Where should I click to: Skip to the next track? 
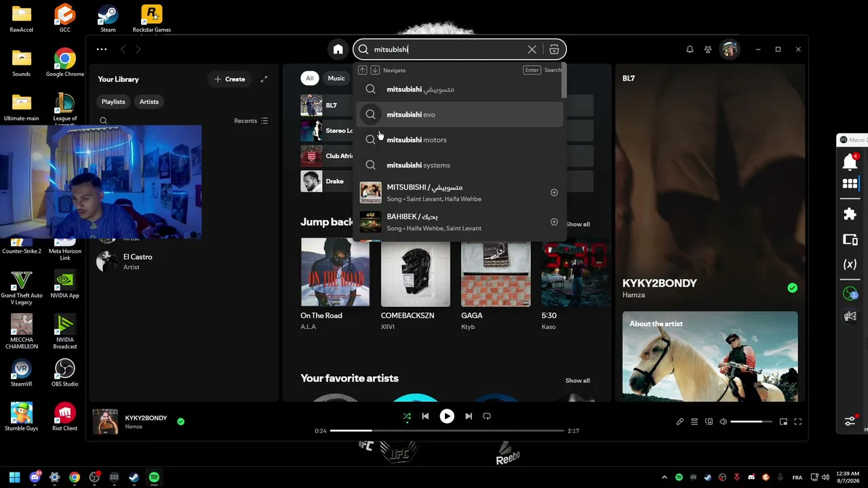point(469,416)
